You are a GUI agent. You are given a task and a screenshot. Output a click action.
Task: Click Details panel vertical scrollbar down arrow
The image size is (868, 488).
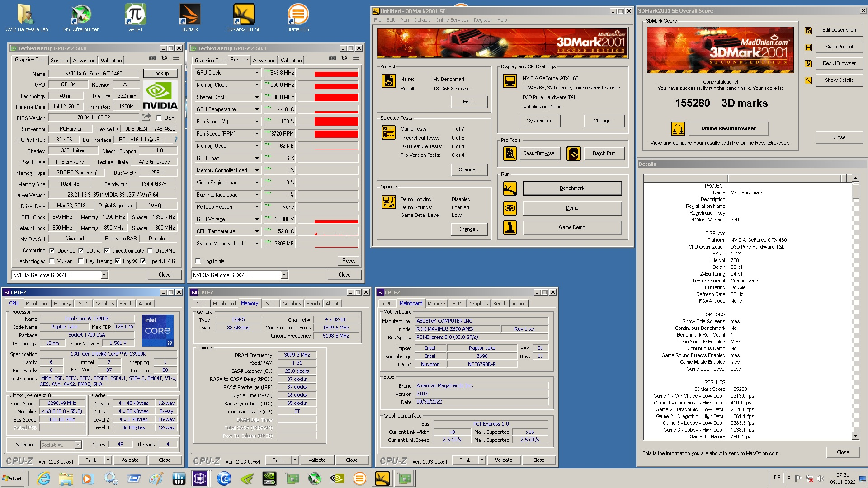pos(855,436)
